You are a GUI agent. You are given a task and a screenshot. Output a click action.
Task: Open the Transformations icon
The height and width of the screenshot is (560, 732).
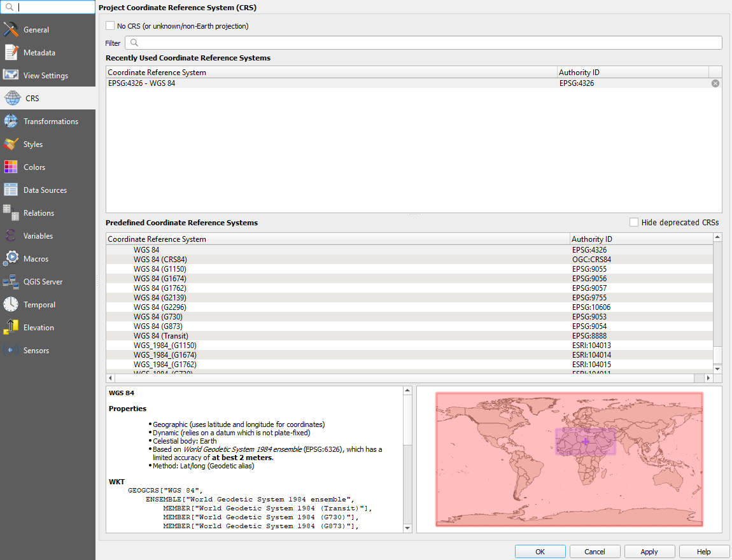coord(11,121)
